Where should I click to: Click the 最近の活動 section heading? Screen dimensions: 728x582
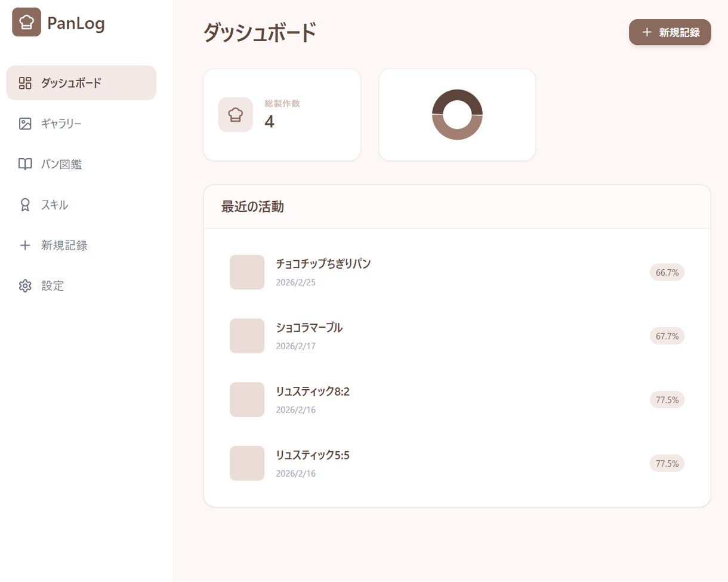coord(252,207)
